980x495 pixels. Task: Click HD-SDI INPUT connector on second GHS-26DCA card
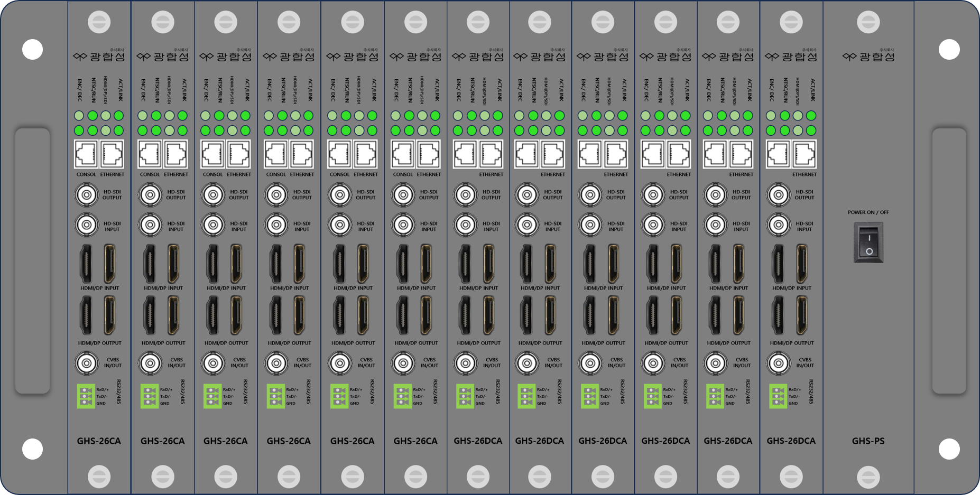point(527,225)
